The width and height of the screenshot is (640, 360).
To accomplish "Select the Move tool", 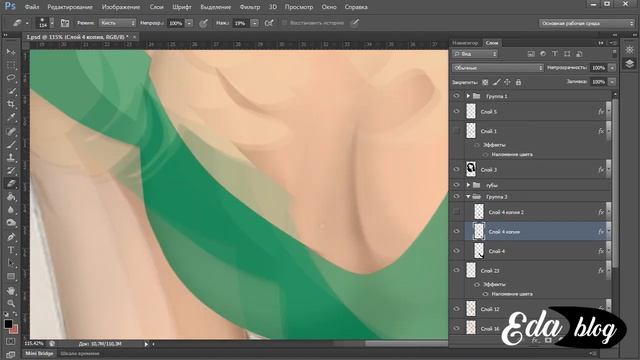I will pyautogui.click(x=11, y=52).
